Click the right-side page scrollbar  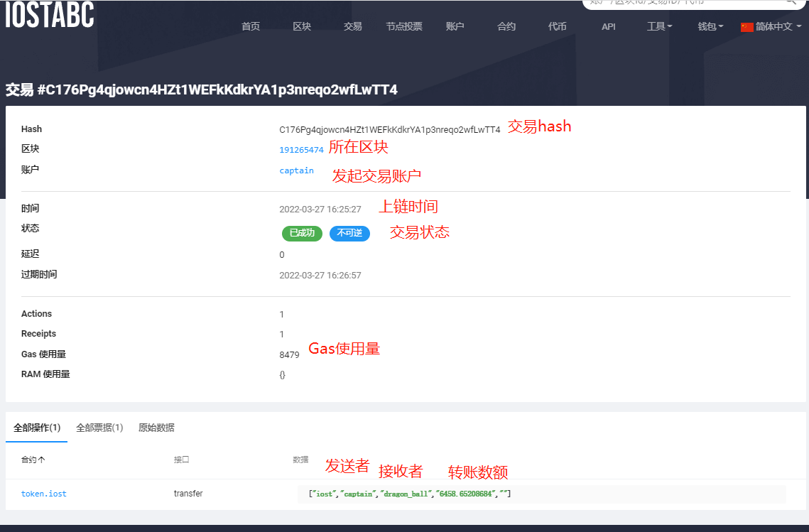805,213
